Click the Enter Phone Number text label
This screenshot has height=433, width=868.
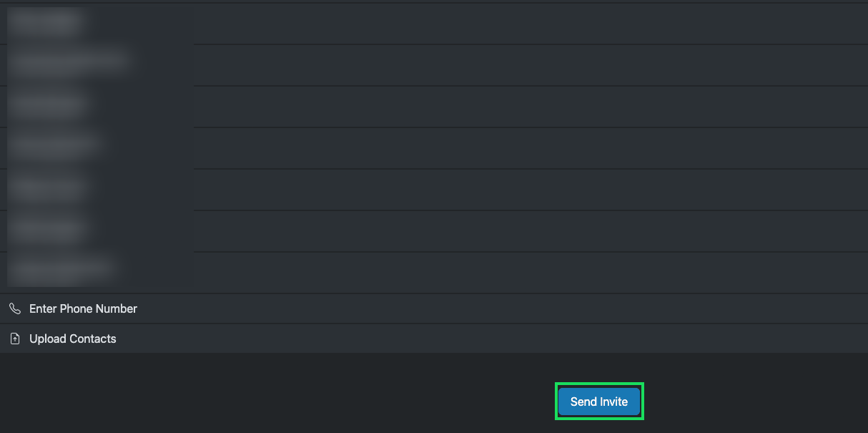coord(83,308)
